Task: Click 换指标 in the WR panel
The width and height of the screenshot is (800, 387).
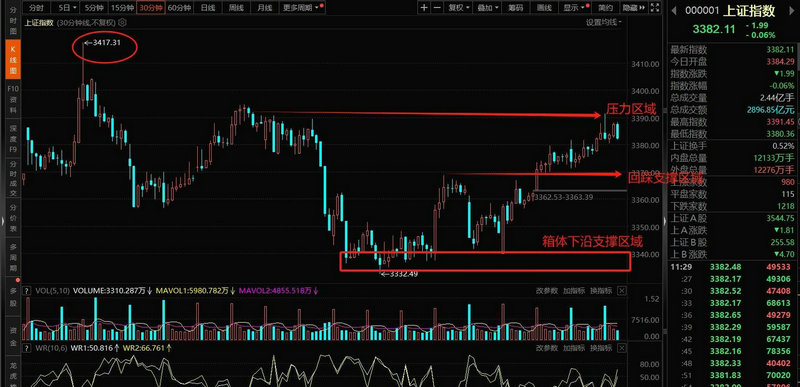Action: [x=602, y=348]
